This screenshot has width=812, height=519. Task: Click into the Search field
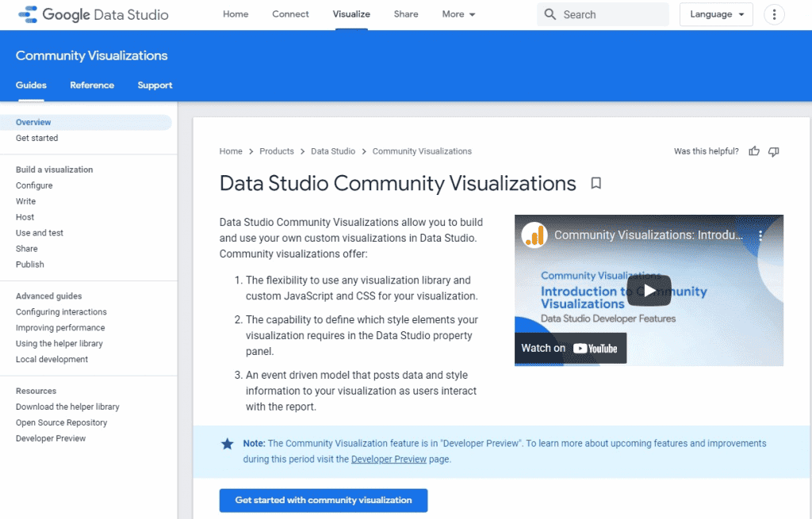(x=603, y=14)
